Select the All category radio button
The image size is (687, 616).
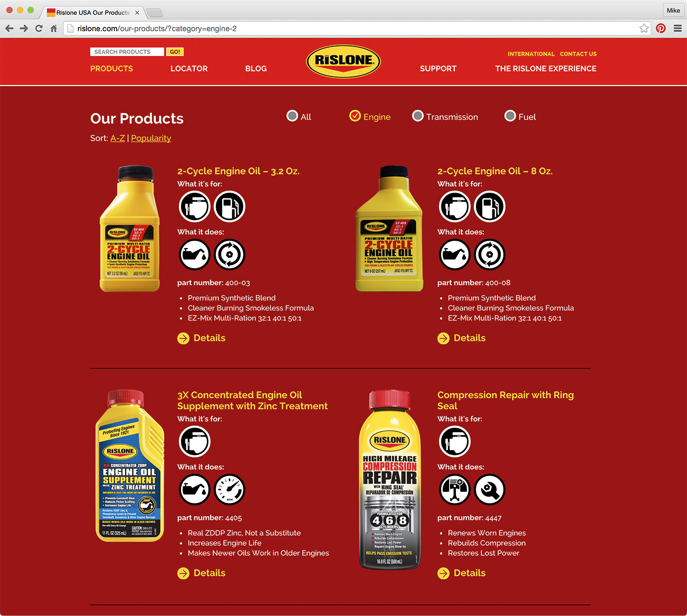[x=292, y=116]
